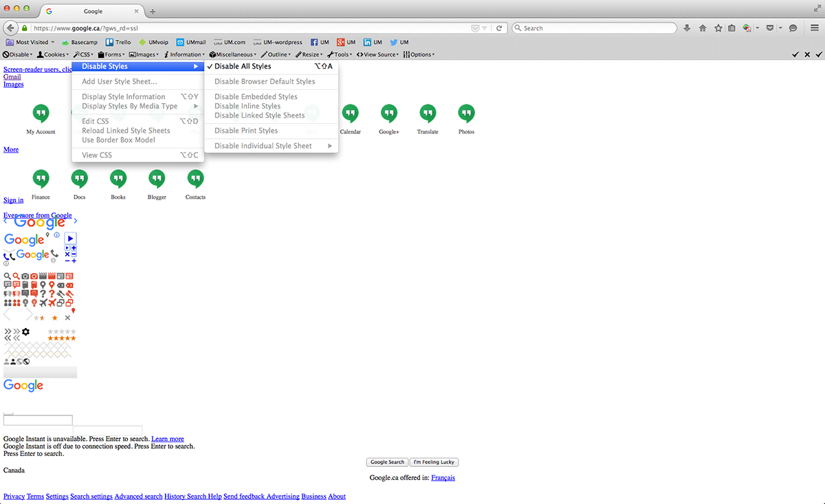
Task: Open the Images toolbar dropdown
Action: [144, 54]
